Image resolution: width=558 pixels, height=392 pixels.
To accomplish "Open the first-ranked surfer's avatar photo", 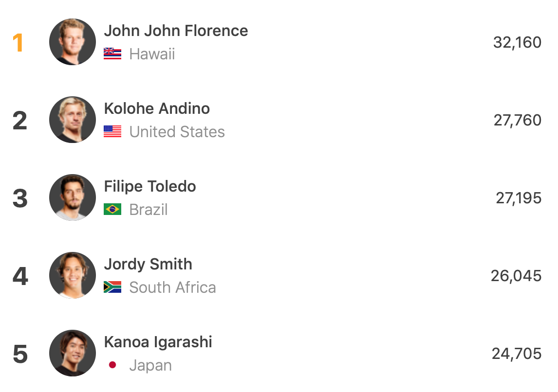I will tap(73, 42).
